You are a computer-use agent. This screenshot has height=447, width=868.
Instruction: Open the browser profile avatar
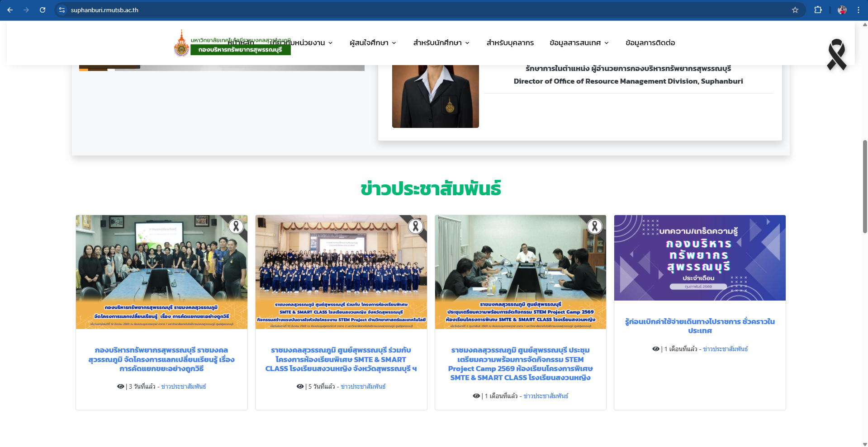842,10
